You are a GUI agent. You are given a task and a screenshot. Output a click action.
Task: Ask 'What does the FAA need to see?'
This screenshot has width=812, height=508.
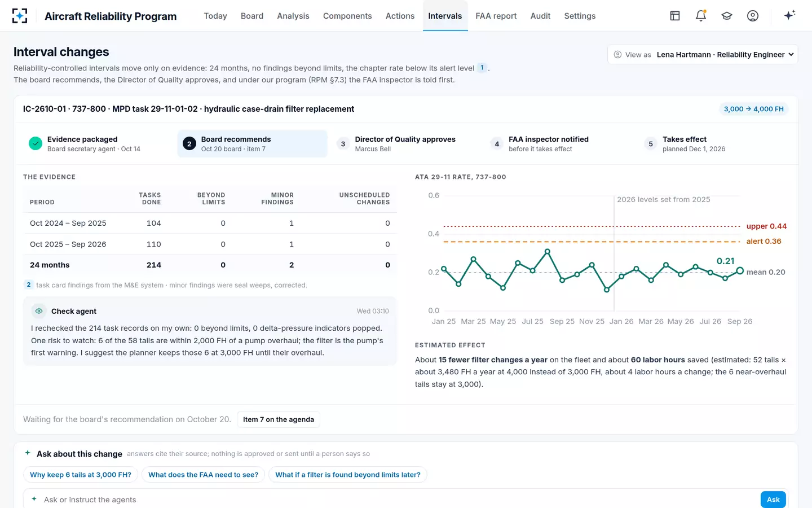point(204,475)
